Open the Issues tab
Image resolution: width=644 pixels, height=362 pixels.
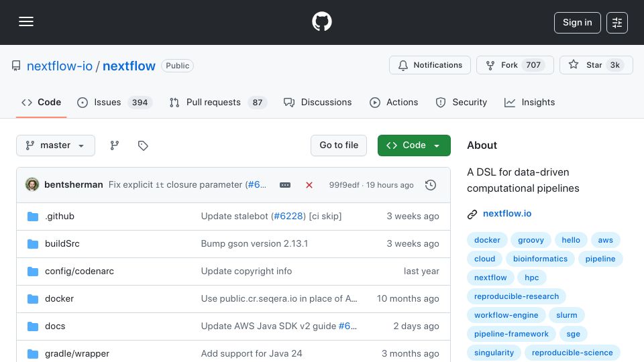click(115, 102)
